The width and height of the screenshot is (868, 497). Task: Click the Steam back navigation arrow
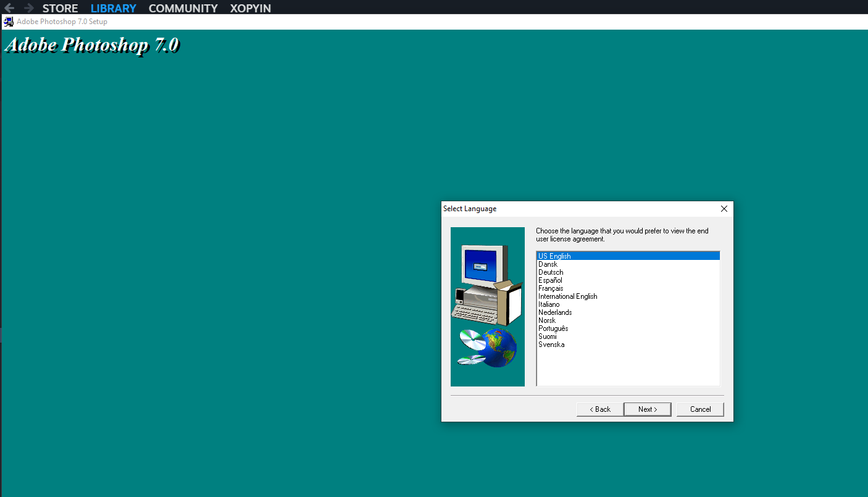[9, 8]
